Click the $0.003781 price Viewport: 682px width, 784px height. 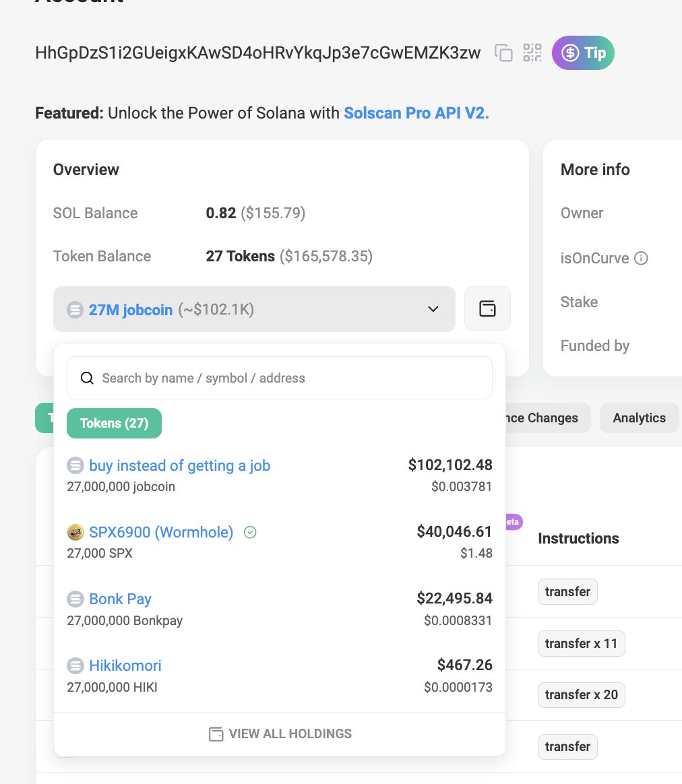[x=462, y=486]
